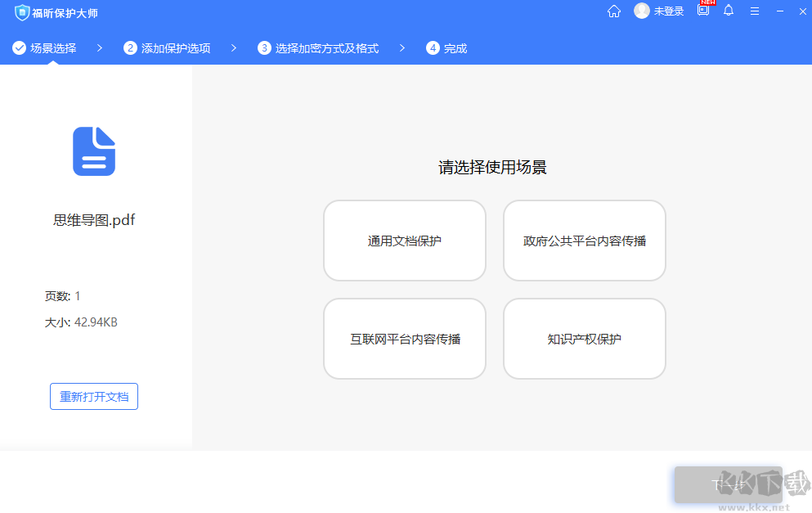Image resolution: width=812 pixels, height=513 pixels.
Task: Click the checkmark on step 场景选择
Action: pyautogui.click(x=19, y=47)
